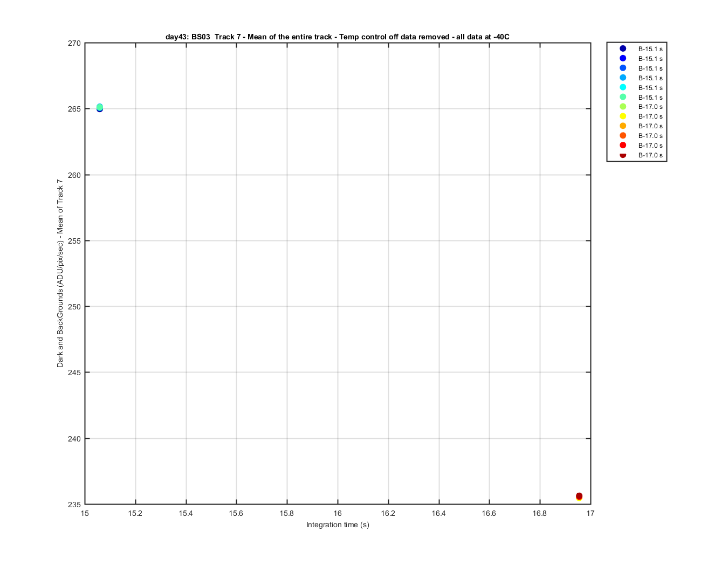Click the x-axis tick label '15.8'
This screenshot has width=728, height=566.
tap(287, 513)
